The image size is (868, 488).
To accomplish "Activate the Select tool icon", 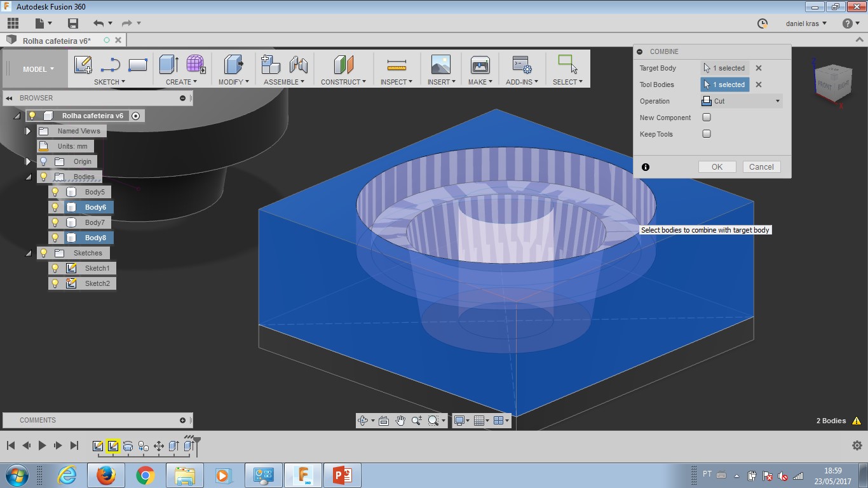I will (x=567, y=64).
